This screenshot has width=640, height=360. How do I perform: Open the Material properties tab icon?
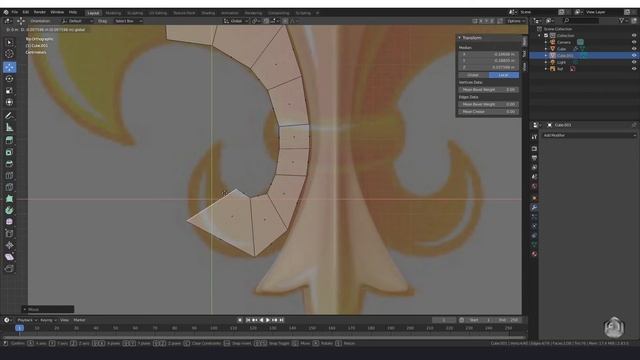[x=534, y=254]
